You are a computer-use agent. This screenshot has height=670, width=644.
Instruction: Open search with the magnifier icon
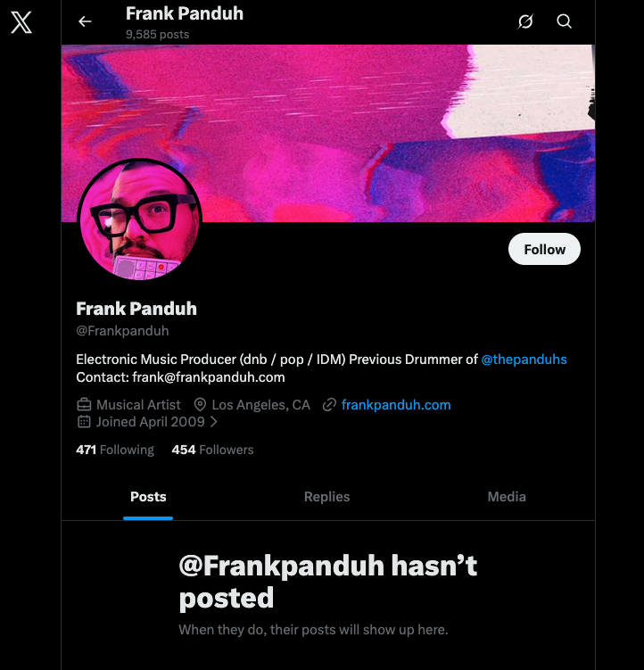[564, 21]
